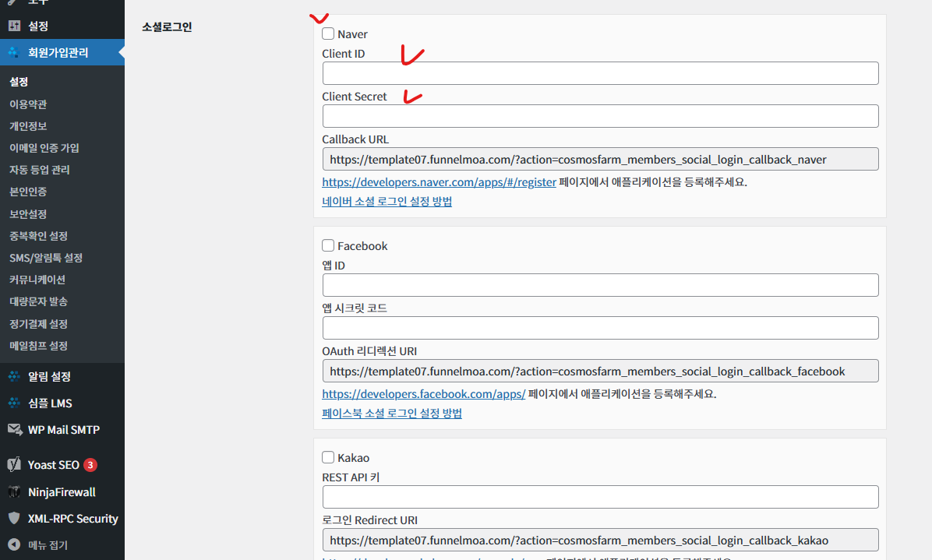
Task: Click the NinjaFirewall icon
Action: click(x=14, y=491)
